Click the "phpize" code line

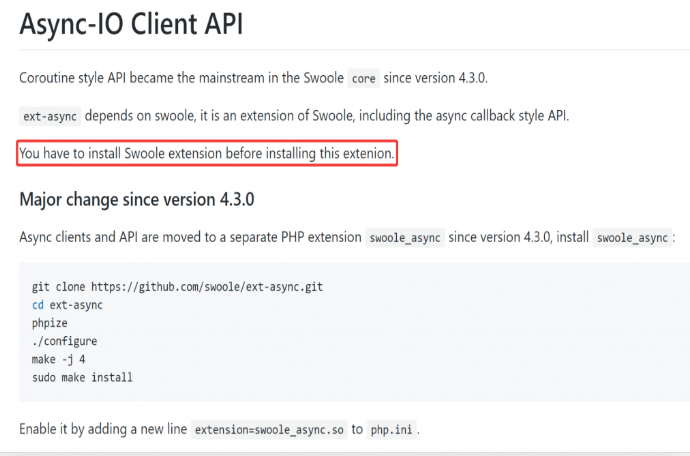coord(50,324)
